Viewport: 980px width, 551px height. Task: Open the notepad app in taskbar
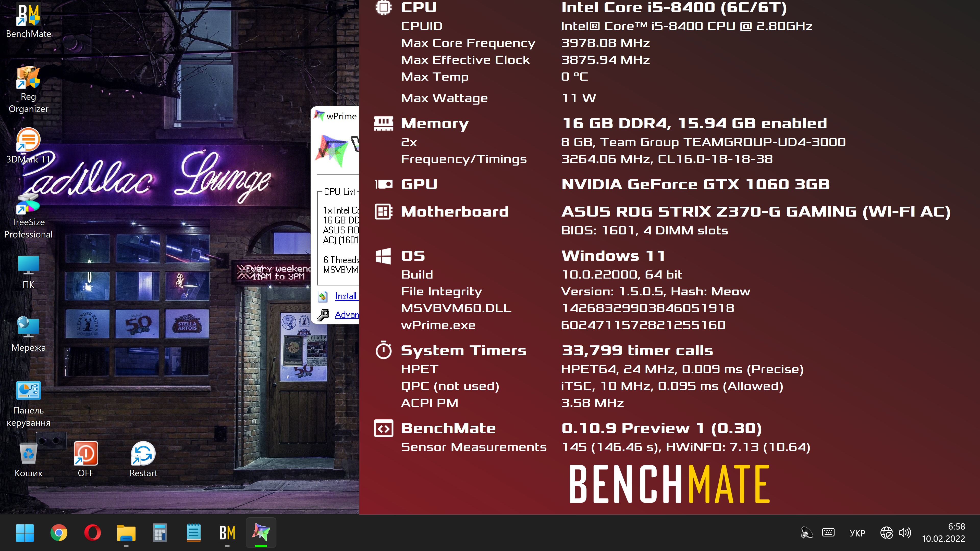tap(194, 533)
